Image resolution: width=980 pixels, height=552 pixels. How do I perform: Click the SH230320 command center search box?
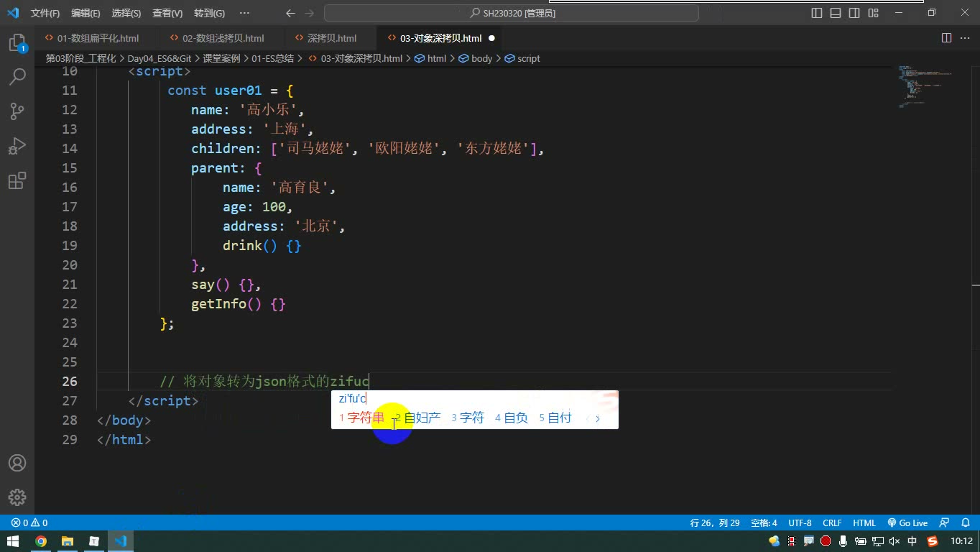(511, 13)
